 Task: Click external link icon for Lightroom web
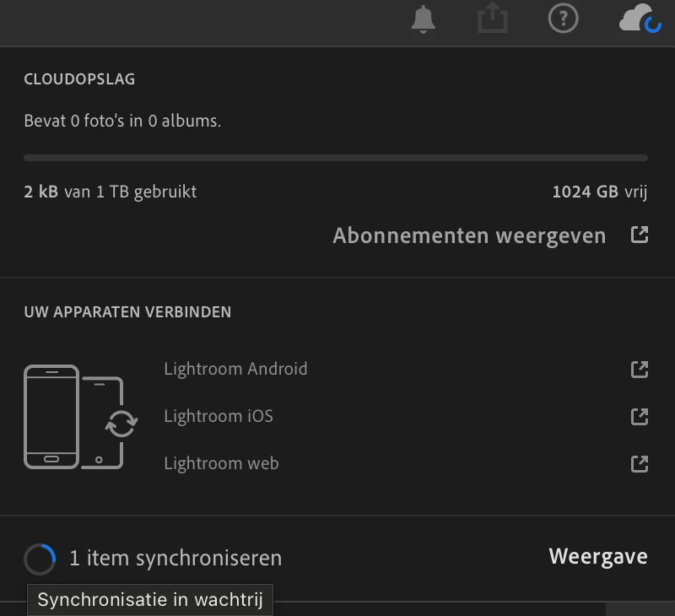click(640, 464)
